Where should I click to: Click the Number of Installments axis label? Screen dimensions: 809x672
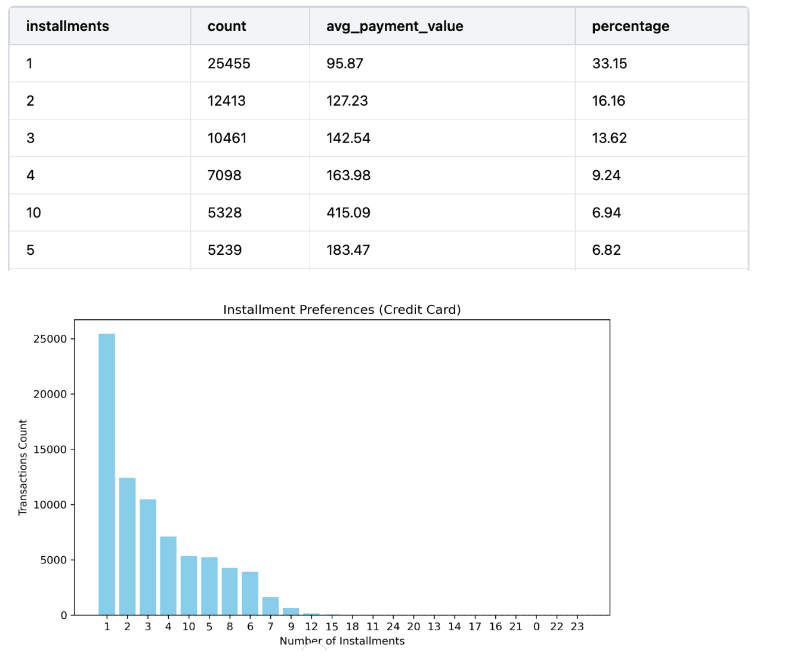point(342,641)
